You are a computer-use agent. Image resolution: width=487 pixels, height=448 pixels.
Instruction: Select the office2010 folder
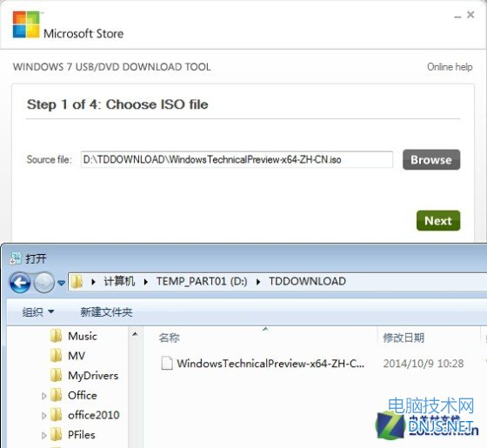point(94,415)
